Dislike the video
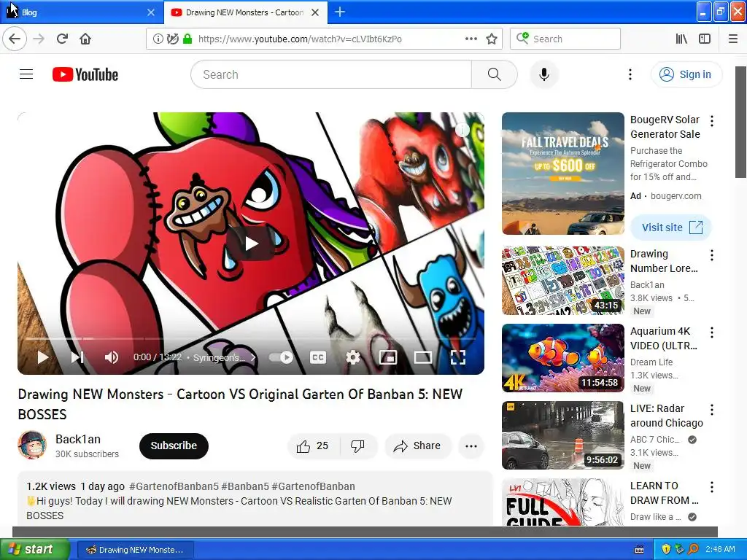The width and height of the screenshot is (747, 560). tap(357, 446)
